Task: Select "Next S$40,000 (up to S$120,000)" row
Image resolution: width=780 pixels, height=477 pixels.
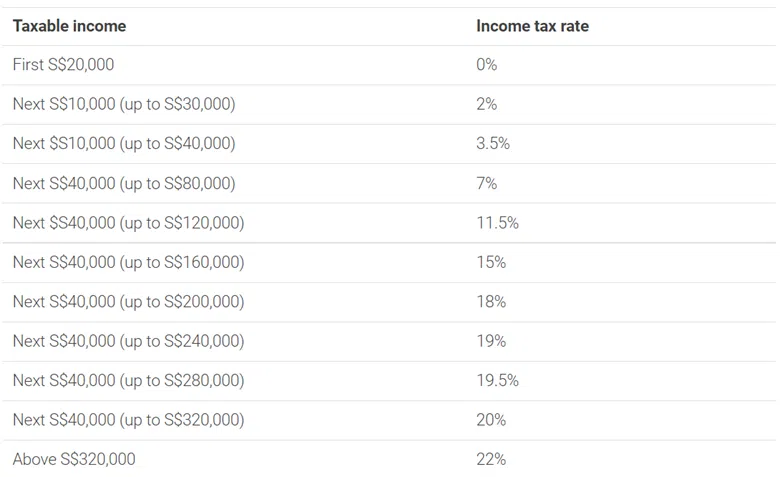Action: 128,223
